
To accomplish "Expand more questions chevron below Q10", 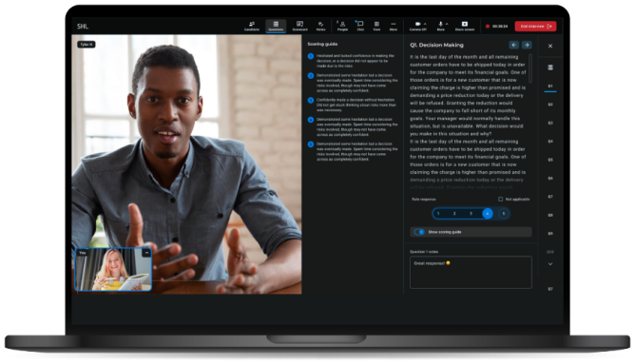I will tap(550, 264).
